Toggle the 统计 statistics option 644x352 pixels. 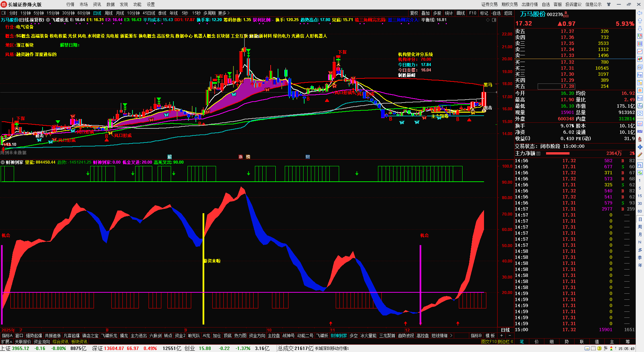449,13
